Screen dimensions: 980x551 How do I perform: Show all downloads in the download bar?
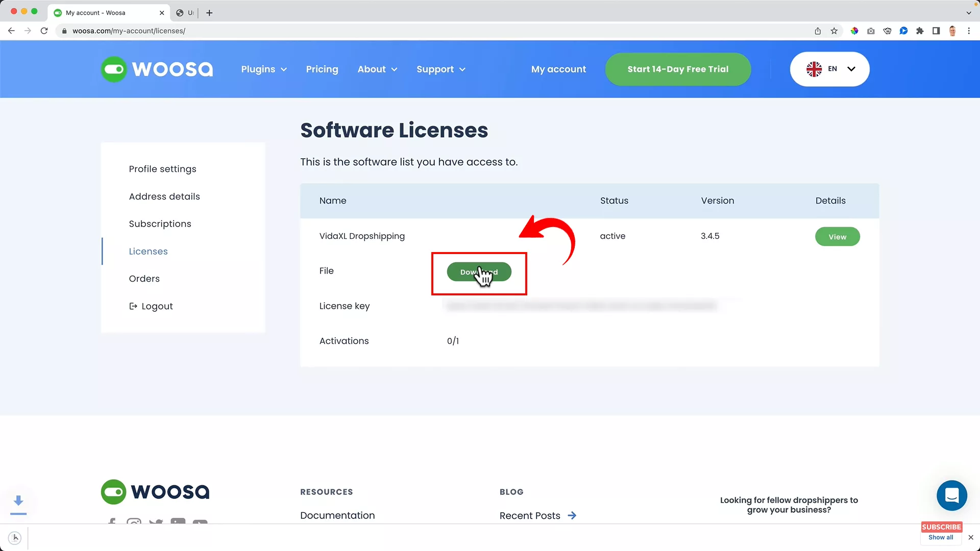(x=940, y=537)
